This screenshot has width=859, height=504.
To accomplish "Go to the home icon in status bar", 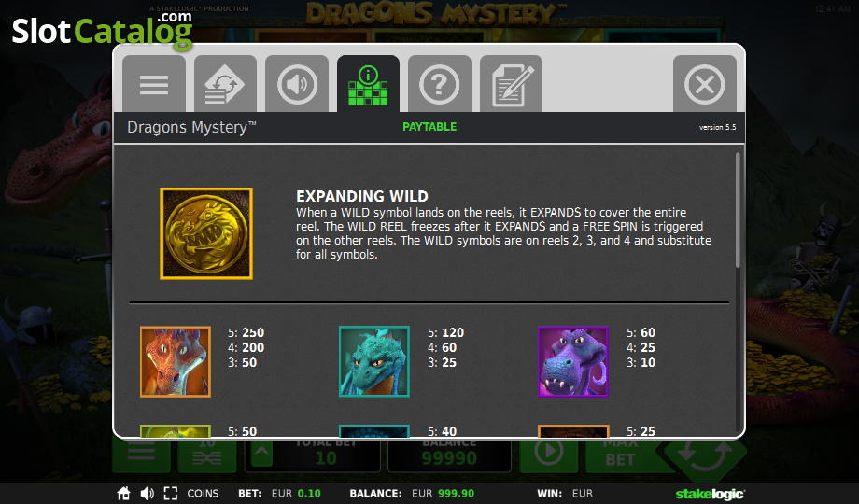I will (124, 494).
